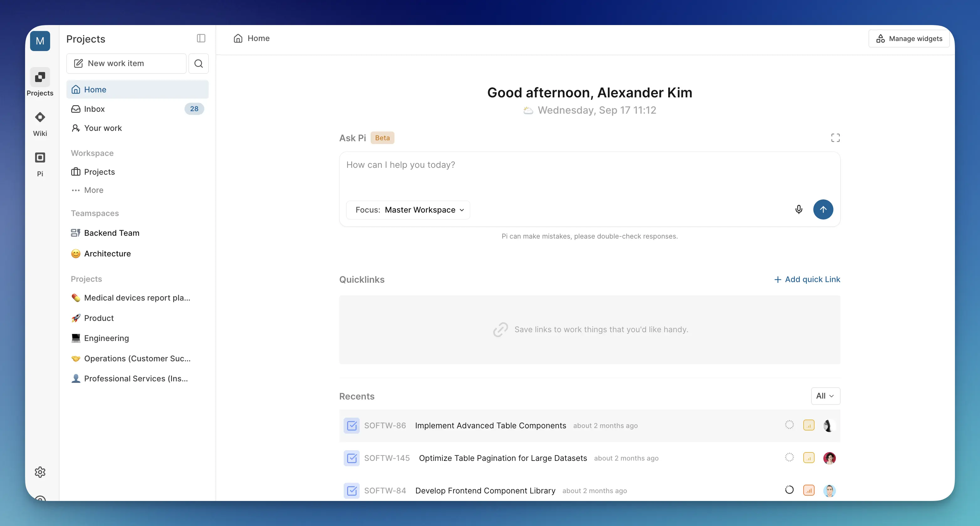The image size is (980, 526).
Task: Open the settings gear icon
Action: (x=40, y=472)
